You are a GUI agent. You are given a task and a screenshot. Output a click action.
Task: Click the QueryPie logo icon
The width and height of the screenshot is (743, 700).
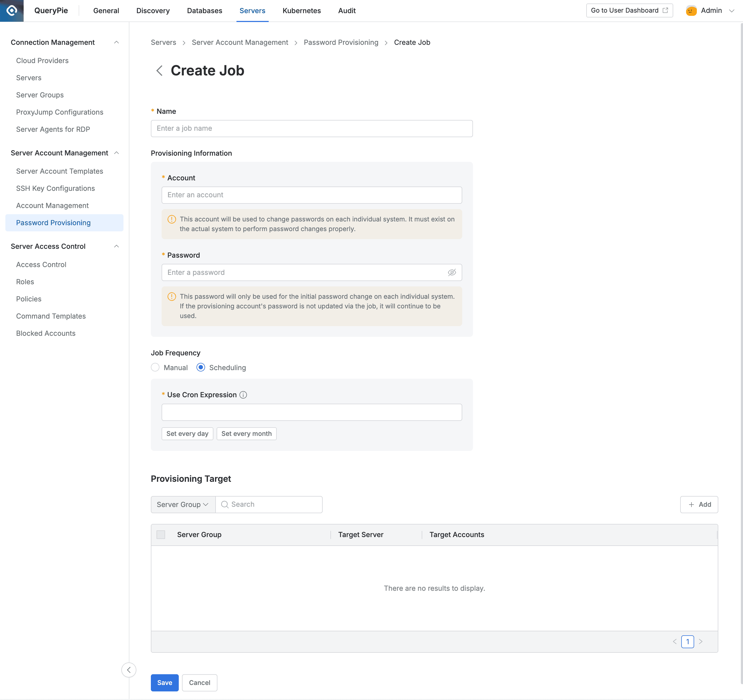click(x=11, y=10)
